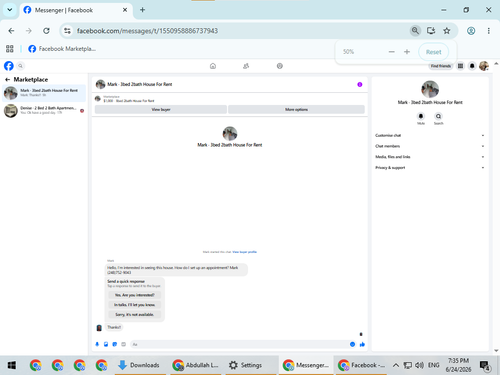500x375 pixels.
Task: Go to Facebook Home via the house icon
Action: tap(213, 66)
